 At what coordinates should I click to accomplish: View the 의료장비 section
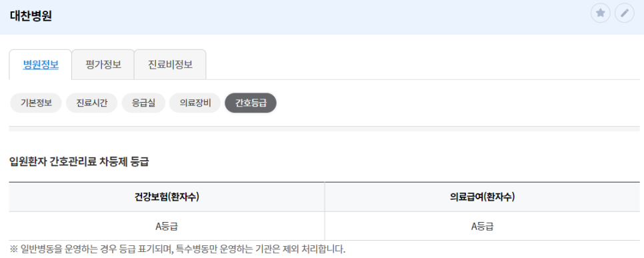click(x=195, y=103)
